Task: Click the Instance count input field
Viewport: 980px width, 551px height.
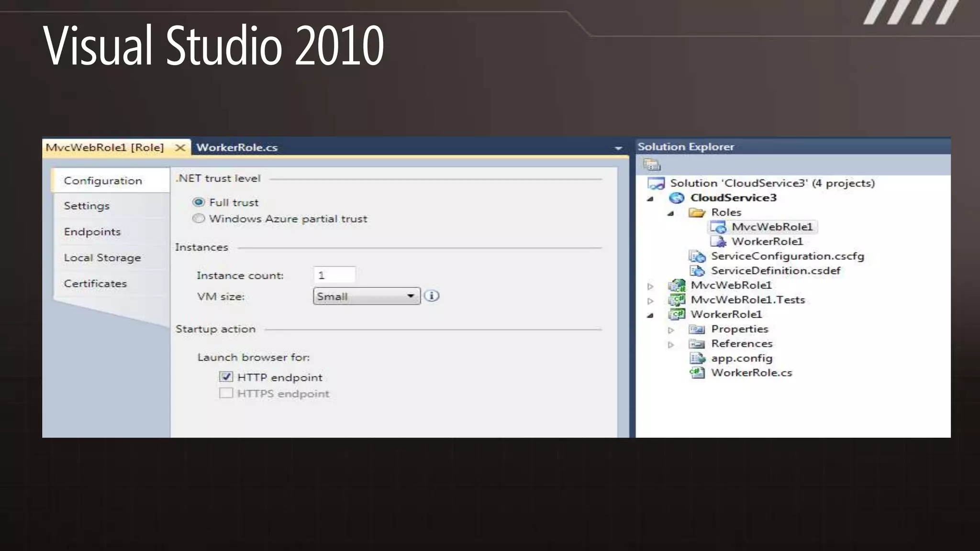Action: click(x=334, y=275)
